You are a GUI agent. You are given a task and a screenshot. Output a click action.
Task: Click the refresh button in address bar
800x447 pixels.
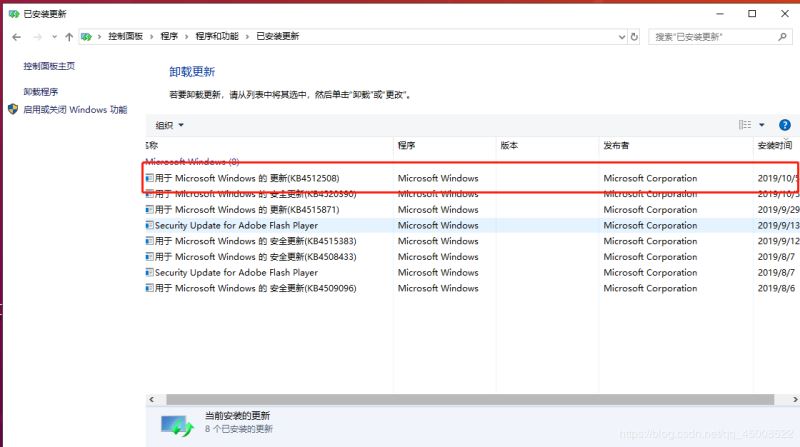coord(635,36)
